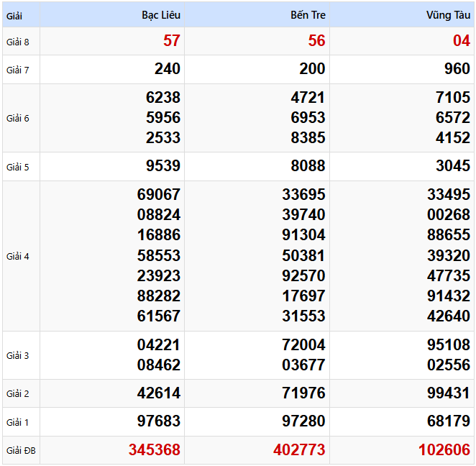Click the Giải 1 number 97683
Image resolution: width=476 pixels, height=466 pixels.
[159, 421]
